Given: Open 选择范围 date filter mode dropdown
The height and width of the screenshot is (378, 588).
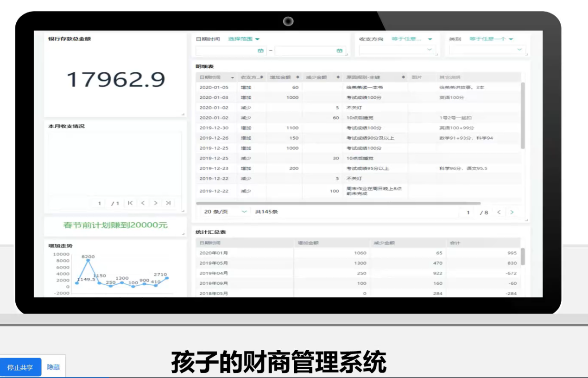Looking at the screenshot, I should click(244, 39).
